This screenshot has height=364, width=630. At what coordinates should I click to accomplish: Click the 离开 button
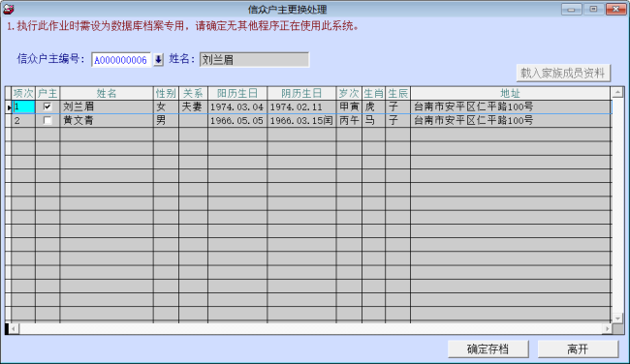pos(578,349)
